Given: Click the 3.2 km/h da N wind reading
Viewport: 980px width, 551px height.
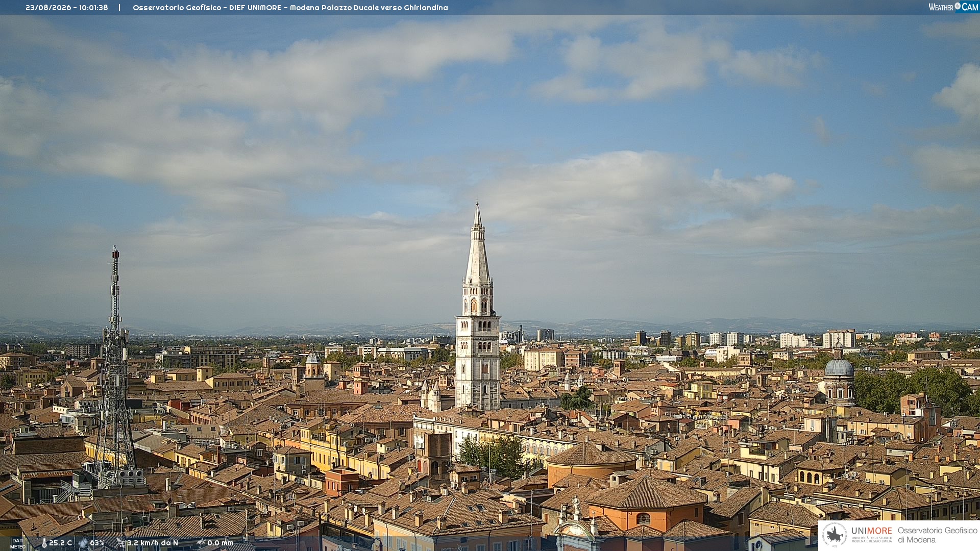Looking at the screenshot, I should coord(153,543).
